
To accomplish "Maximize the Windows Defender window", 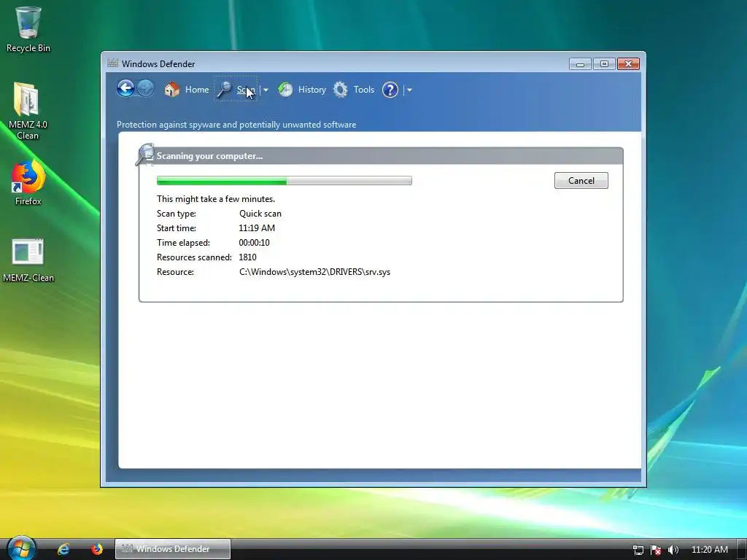I will (604, 64).
